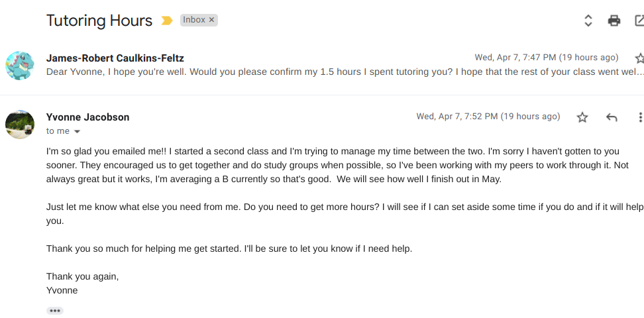The image size is (644, 318).
Task: Click the 7:47 PM message timestamp
Action: 546,58
